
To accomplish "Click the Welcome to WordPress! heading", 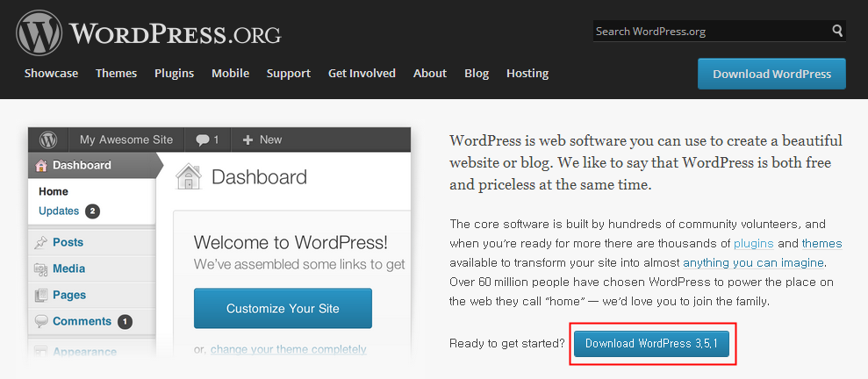I will [291, 242].
